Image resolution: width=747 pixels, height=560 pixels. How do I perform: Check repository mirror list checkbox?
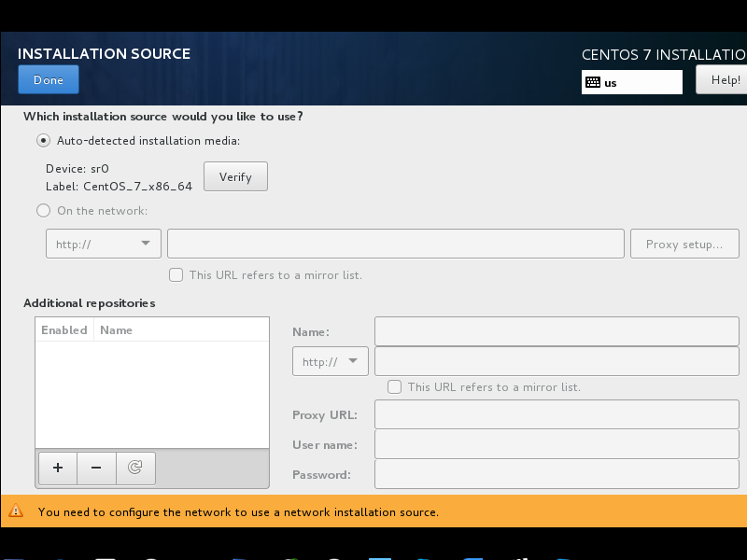tap(394, 386)
